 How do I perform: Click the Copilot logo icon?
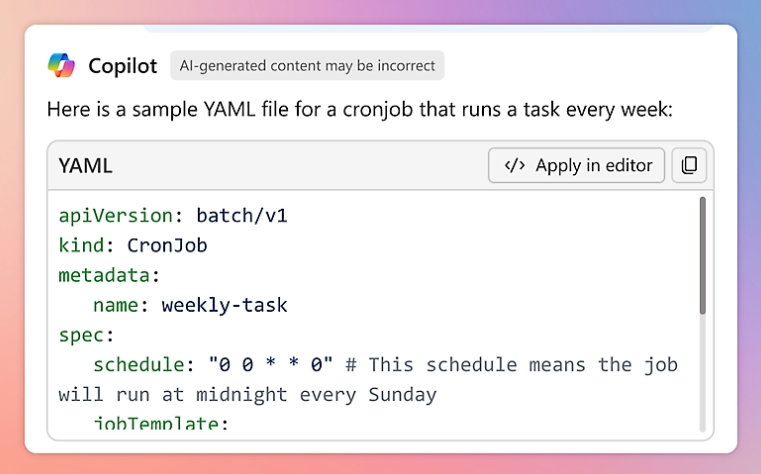click(61, 66)
